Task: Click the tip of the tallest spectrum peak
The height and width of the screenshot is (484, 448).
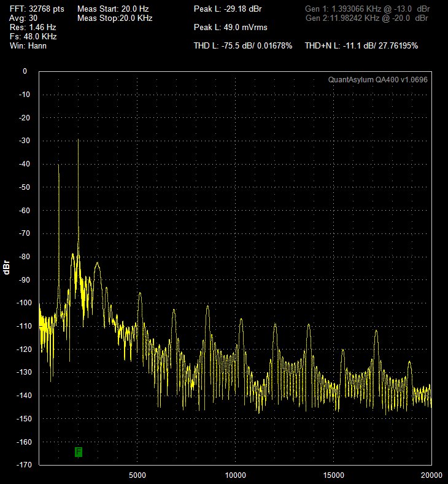Action: [79, 139]
